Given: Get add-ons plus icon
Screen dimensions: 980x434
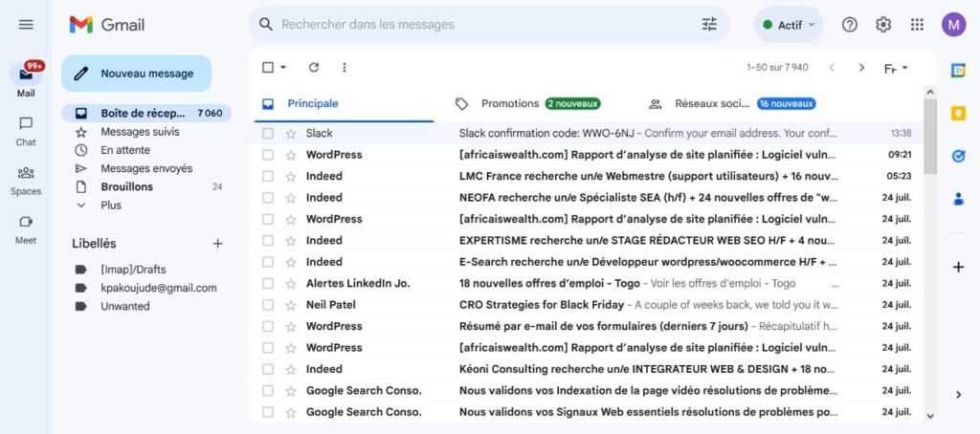Looking at the screenshot, I should click(958, 268).
